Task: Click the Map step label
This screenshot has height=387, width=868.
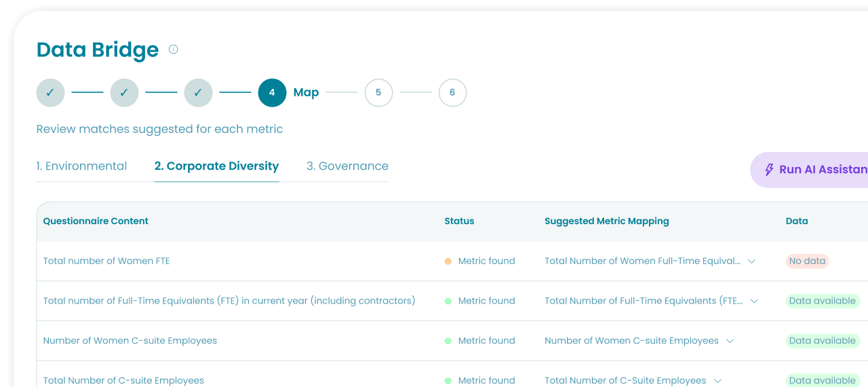Action: [306, 93]
